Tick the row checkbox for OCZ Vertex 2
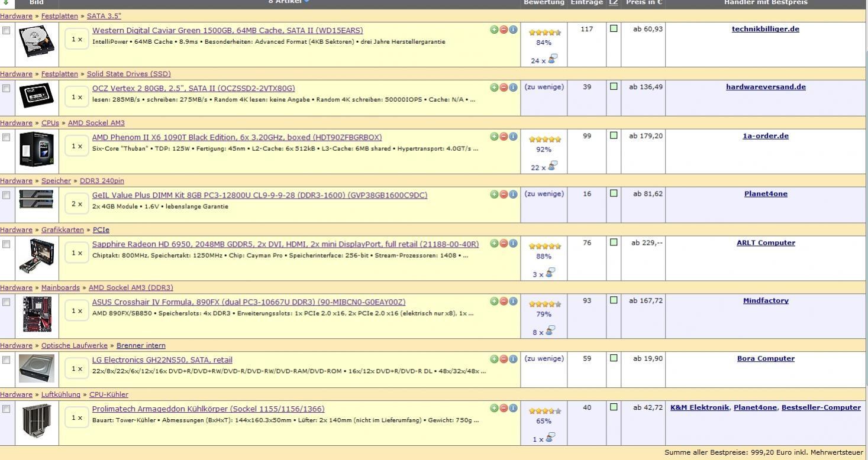 [x=6, y=88]
